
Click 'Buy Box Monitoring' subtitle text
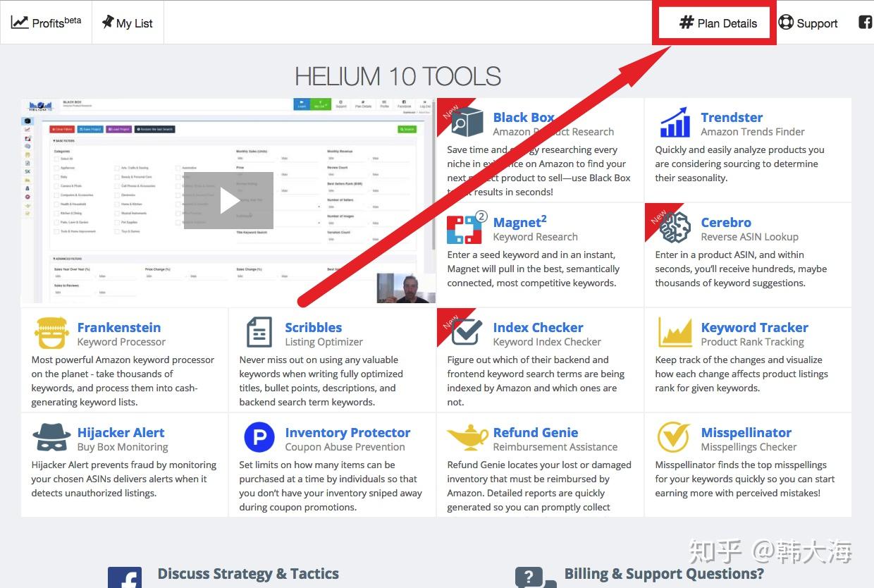tap(123, 447)
